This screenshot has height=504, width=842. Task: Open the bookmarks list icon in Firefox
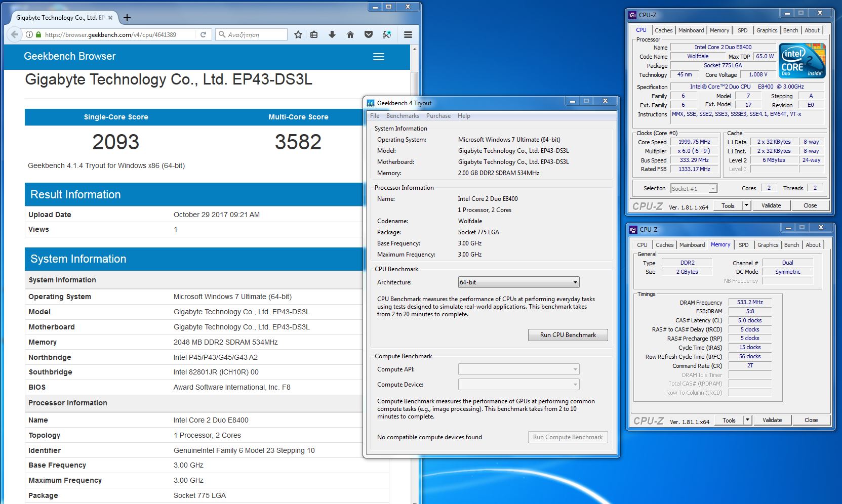(314, 34)
